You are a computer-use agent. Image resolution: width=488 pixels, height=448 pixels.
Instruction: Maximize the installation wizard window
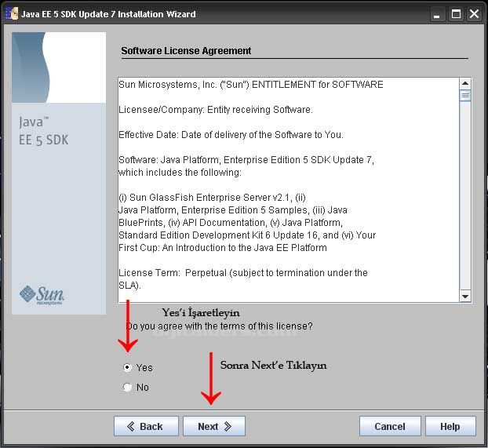456,14
